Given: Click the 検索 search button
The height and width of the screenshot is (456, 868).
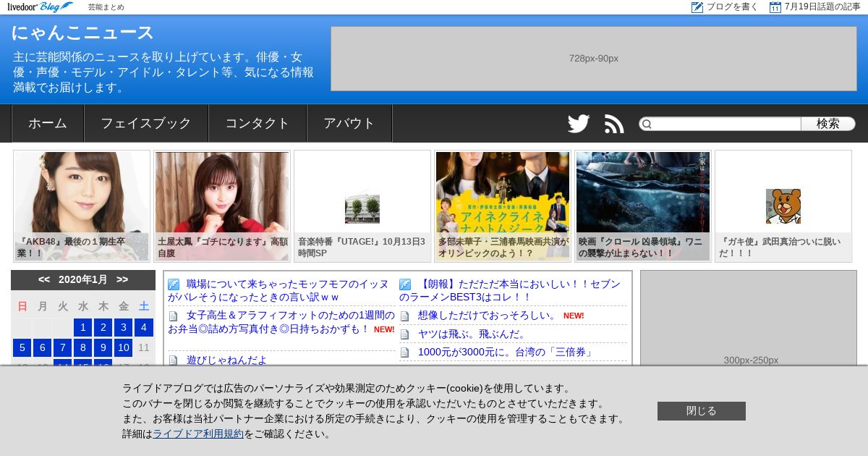Looking at the screenshot, I should 828,124.
